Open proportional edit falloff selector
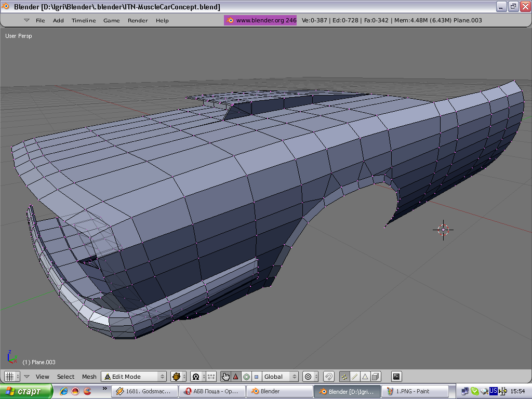The width and height of the screenshot is (532, 399). (x=310, y=377)
